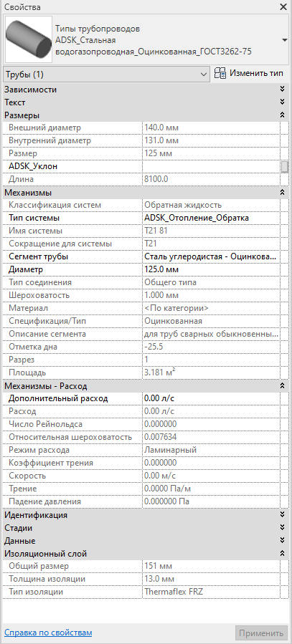The image size is (292, 644).
Task: Collapse the Размеры section
Action: tap(282, 115)
